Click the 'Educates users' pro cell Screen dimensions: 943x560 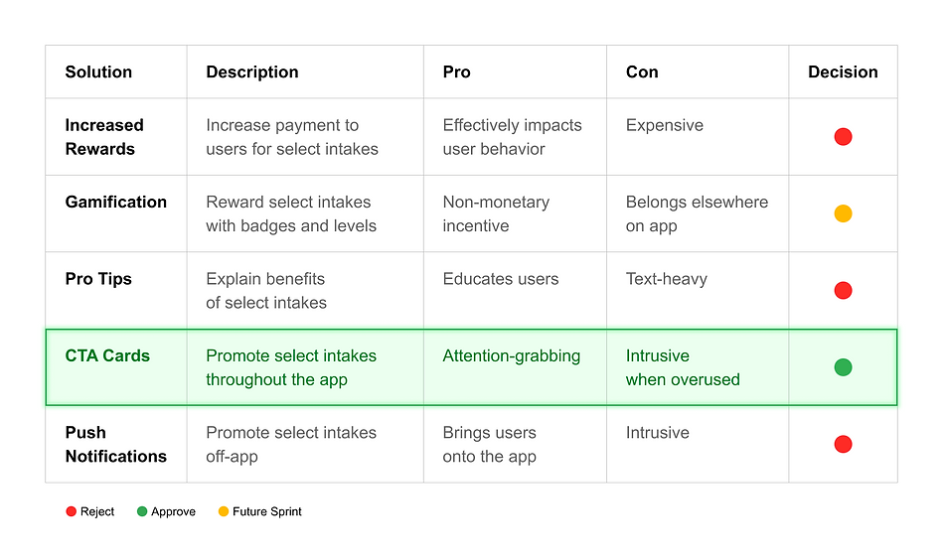pos(515,291)
